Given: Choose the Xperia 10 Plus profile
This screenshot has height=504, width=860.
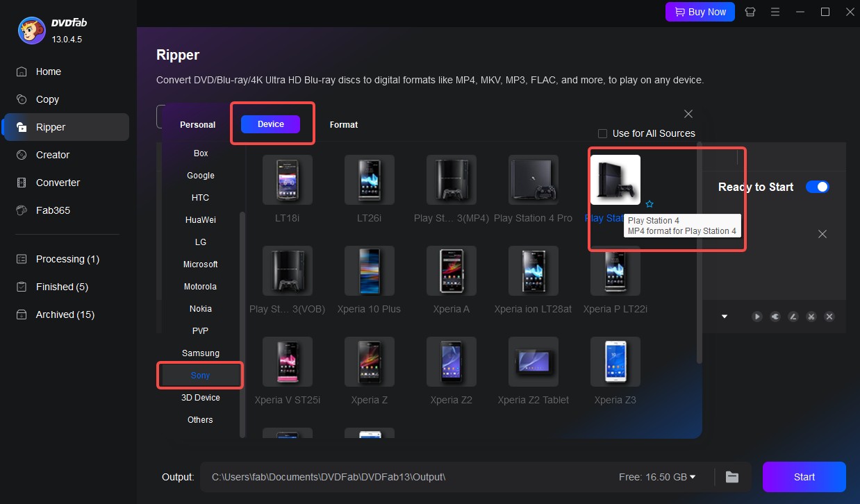Looking at the screenshot, I should (x=370, y=271).
